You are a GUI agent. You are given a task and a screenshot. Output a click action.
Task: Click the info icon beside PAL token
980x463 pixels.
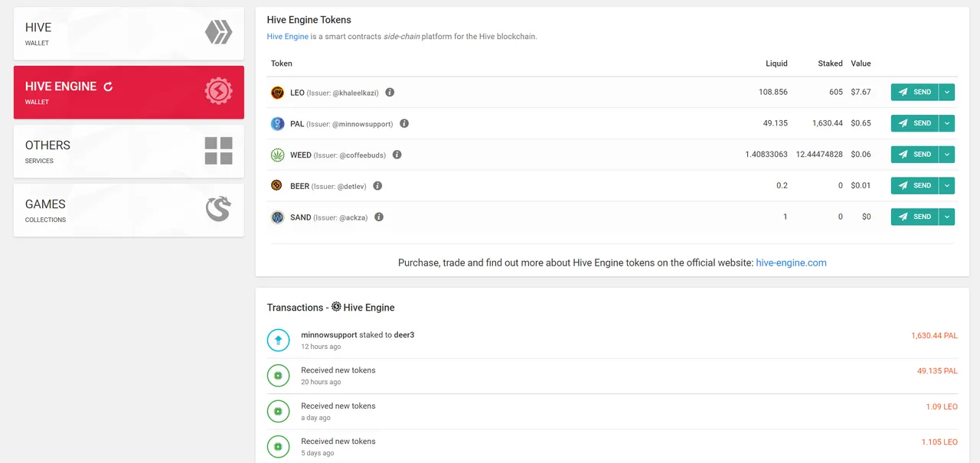[x=404, y=123]
